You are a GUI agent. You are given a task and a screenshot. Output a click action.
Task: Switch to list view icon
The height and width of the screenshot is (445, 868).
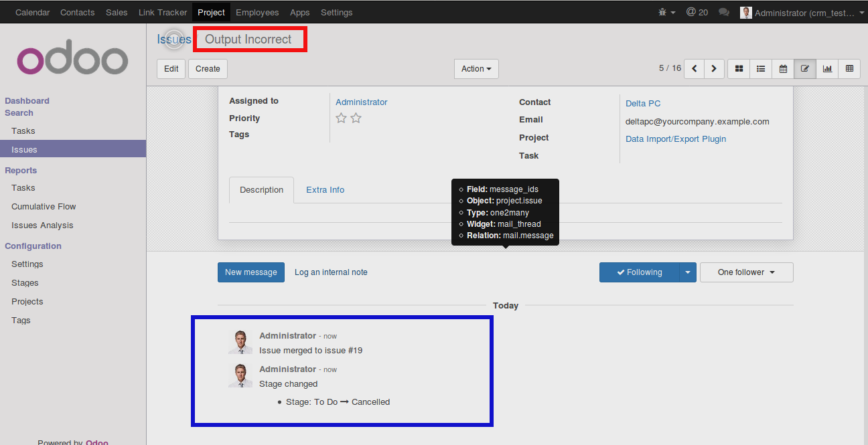point(761,68)
